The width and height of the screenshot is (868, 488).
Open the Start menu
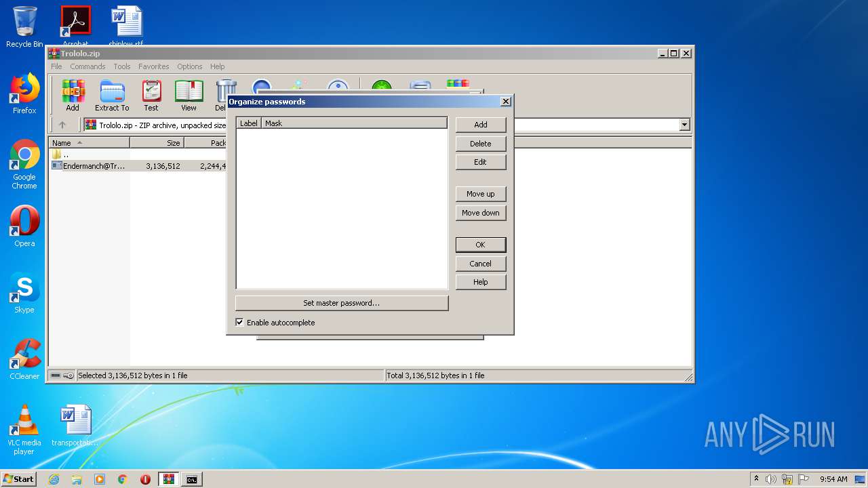[x=19, y=479]
